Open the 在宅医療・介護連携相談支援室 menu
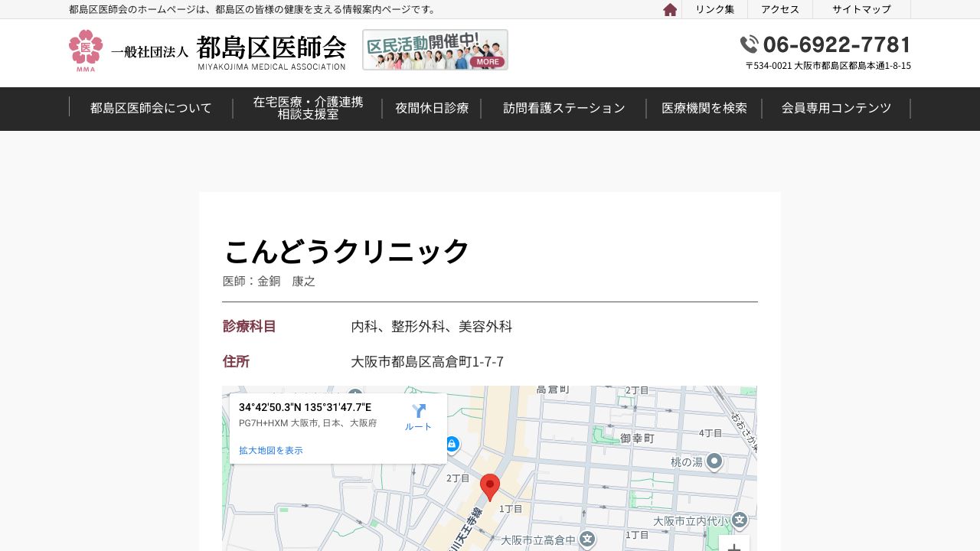The image size is (980, 551). click(308, 108)
